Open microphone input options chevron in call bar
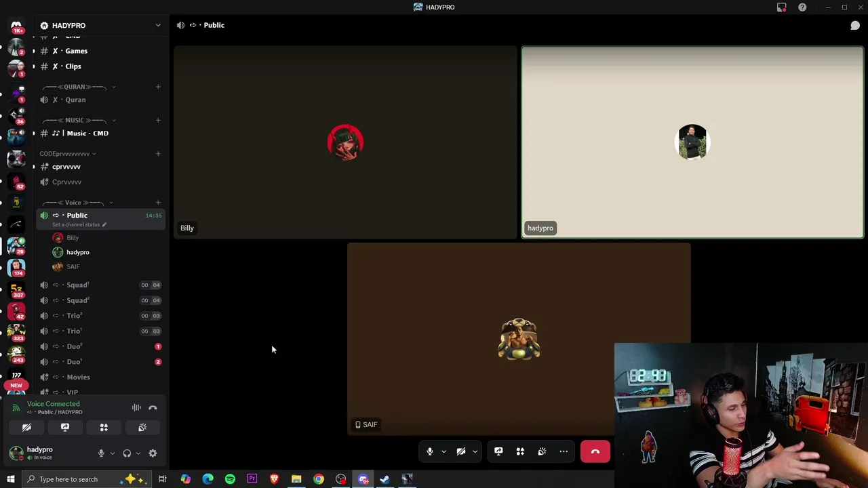 [443, 451]
